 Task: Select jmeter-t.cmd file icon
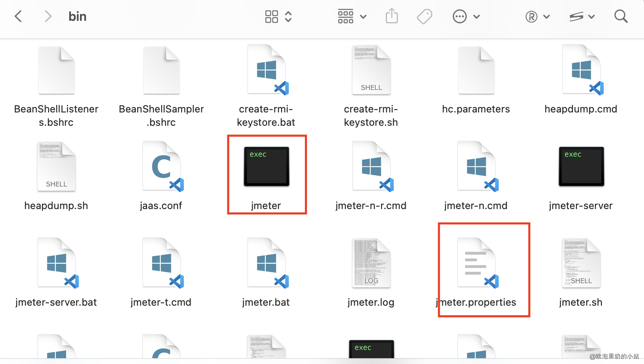163,263
